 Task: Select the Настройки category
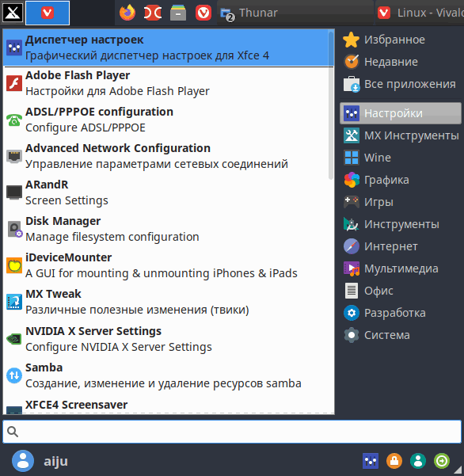[x=401, y=113]
